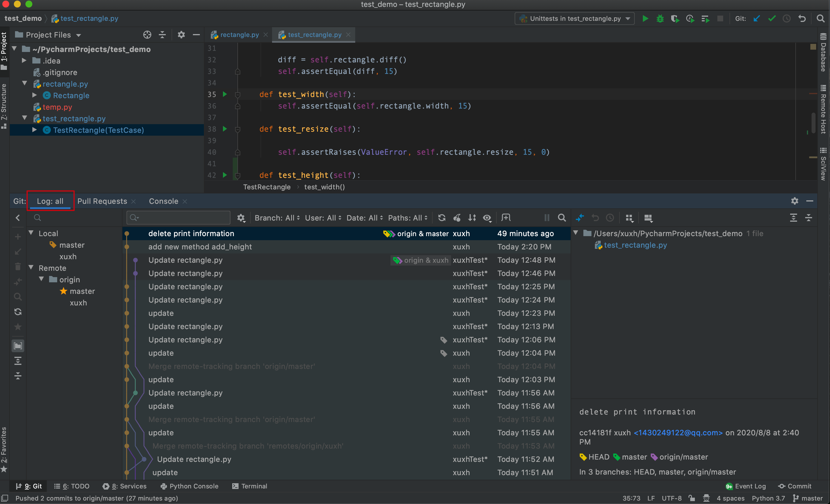Collapse the origin remote folder node

coord(41,279)
